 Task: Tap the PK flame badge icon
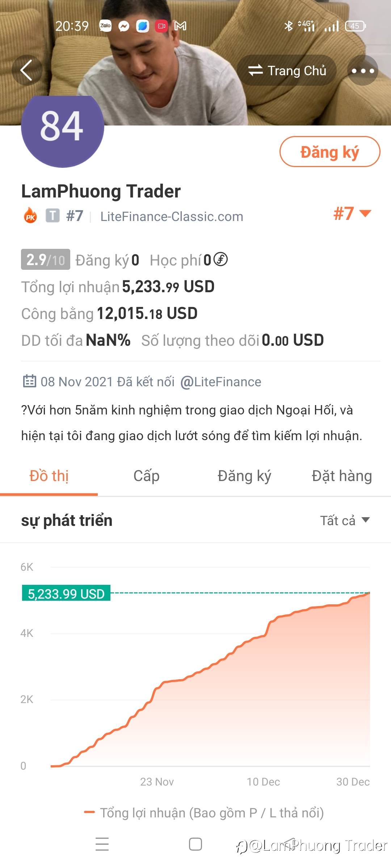30,216
